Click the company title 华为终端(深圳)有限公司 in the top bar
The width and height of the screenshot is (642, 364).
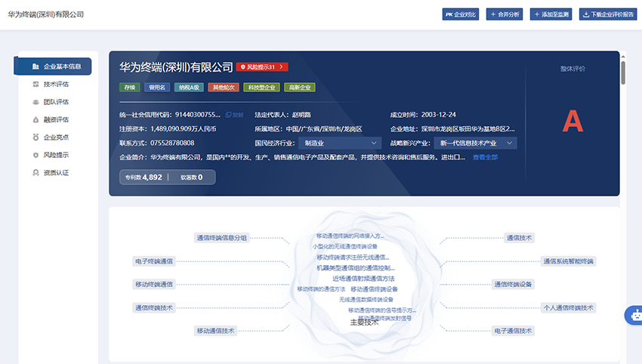[46, 14]
